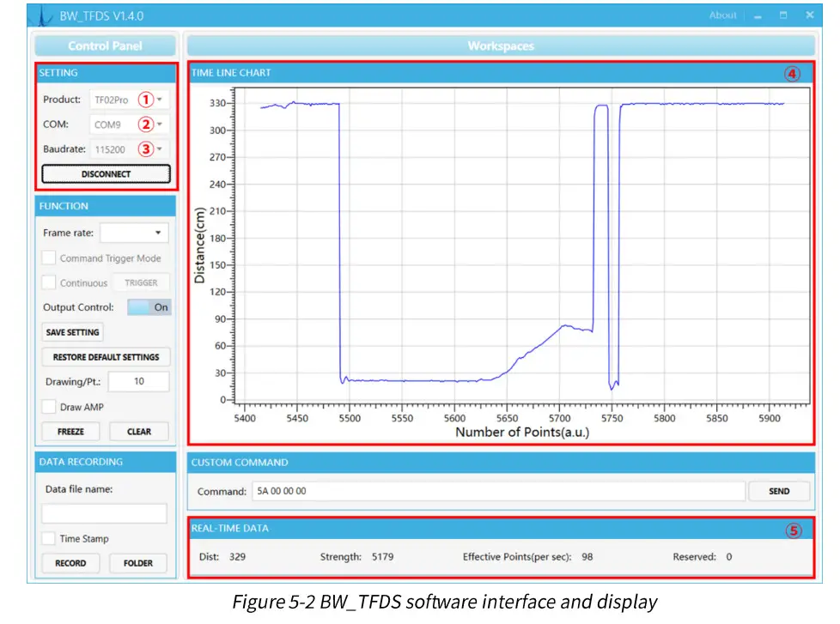The image size is (840, 624).
Task: Enable the Draw AMP checkbox
Action: point(50,407)
